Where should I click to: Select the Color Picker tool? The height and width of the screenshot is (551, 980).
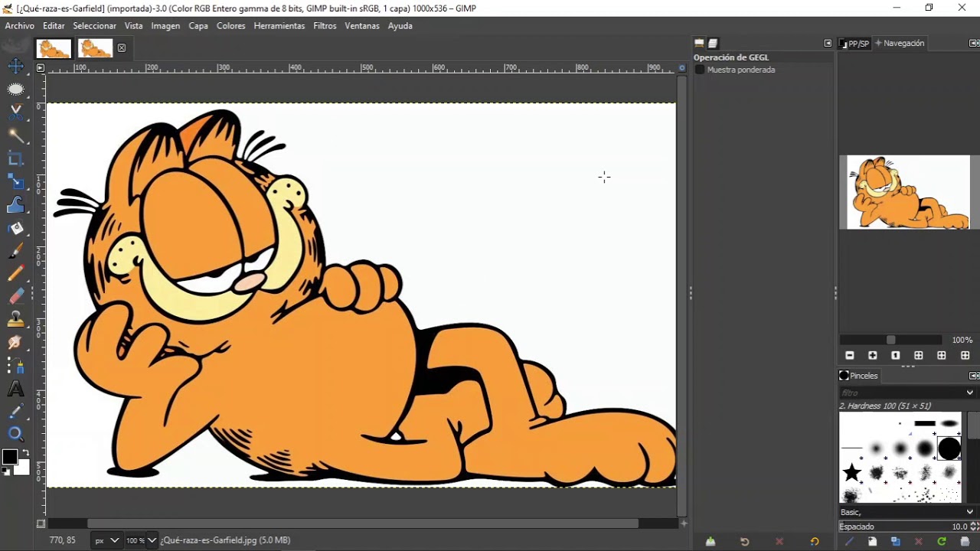click(x=15, y=412)
